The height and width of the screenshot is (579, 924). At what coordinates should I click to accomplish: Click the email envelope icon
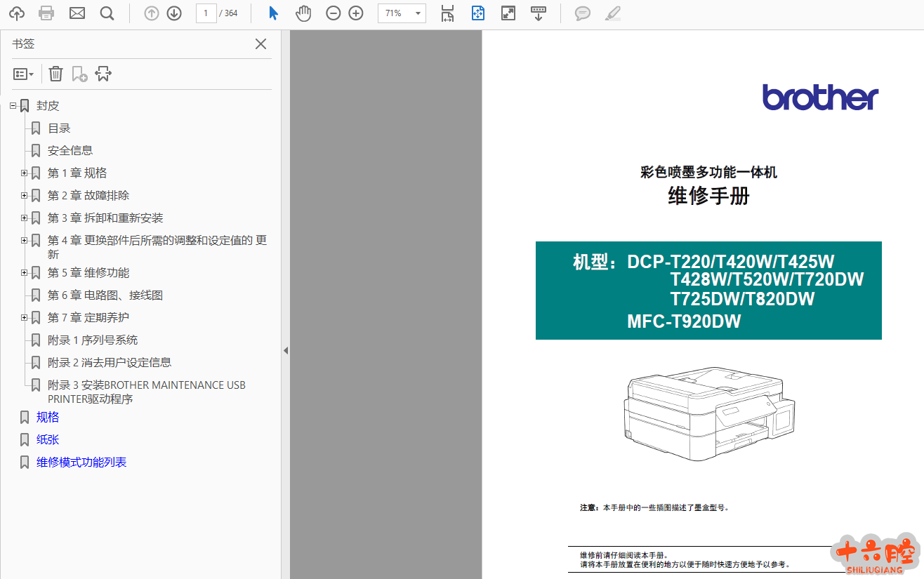[x=77, y=13]
